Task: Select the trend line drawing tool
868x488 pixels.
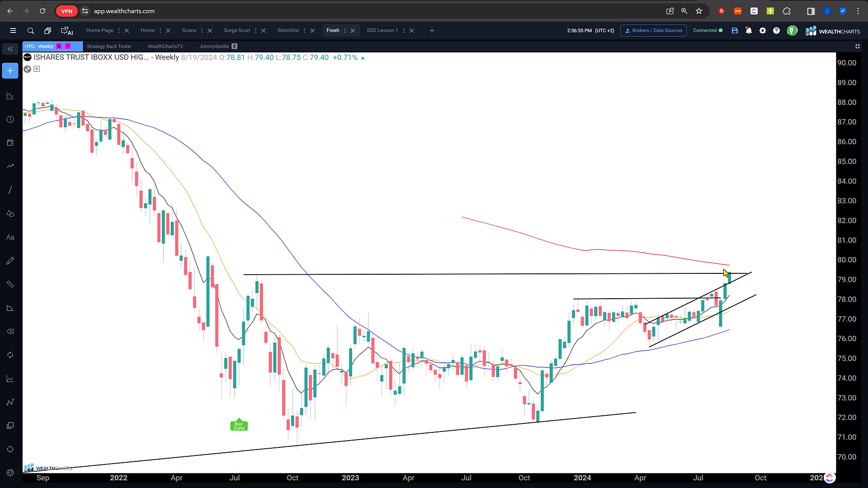Action: coord(10,190)
